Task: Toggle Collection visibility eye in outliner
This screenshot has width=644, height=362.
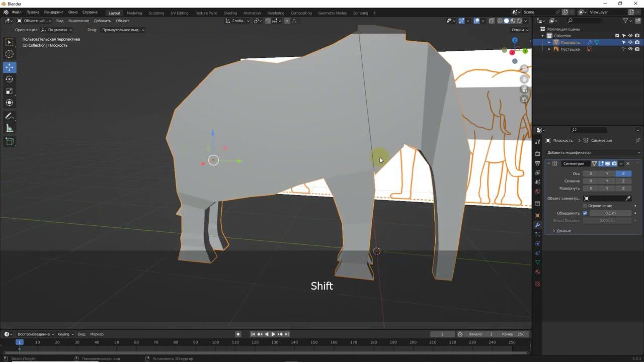Action: click(630, 36)
